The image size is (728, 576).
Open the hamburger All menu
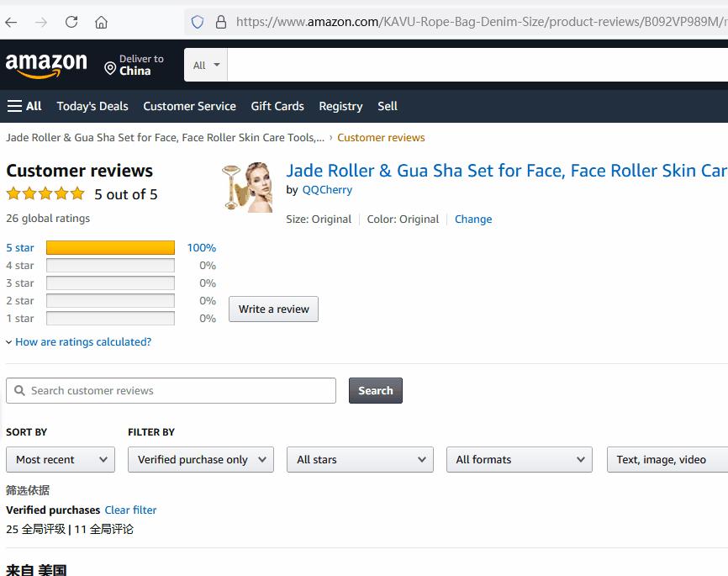[x=24, y=106]
